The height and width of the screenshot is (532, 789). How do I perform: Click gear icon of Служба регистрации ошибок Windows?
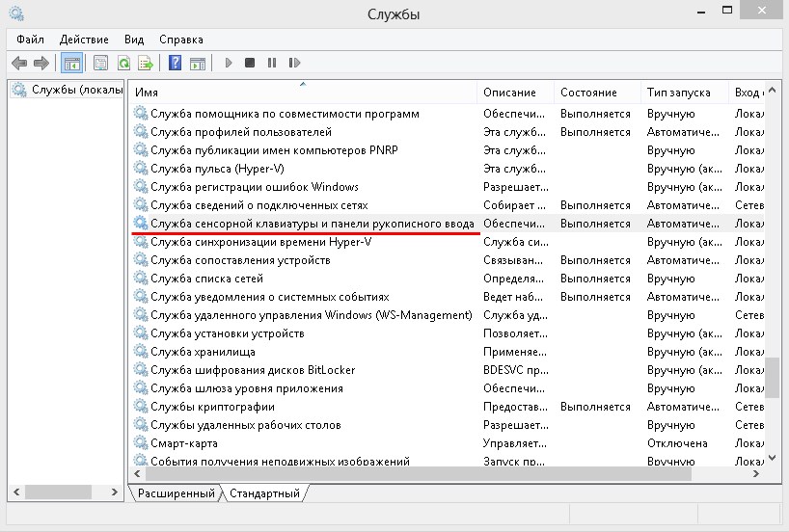141,186
